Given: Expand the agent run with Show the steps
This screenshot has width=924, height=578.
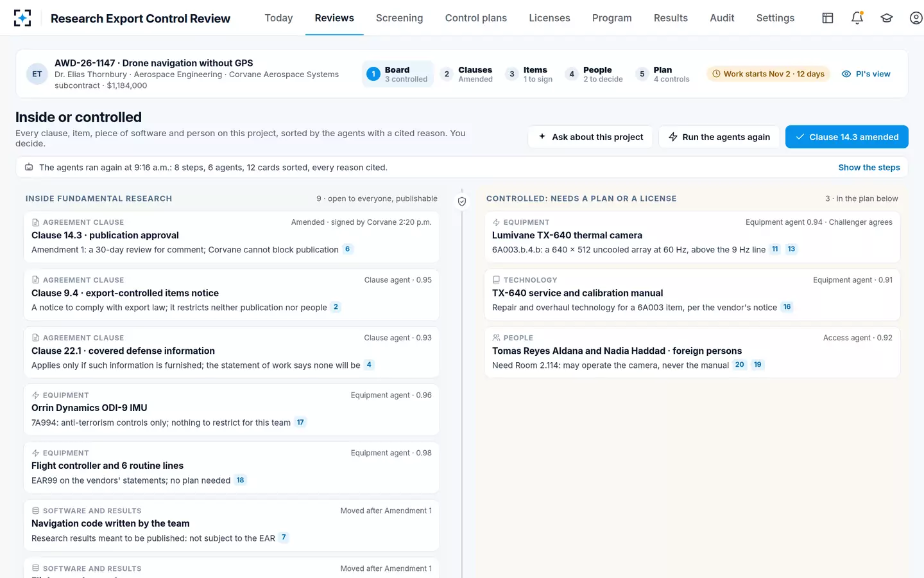Looking at the screenshot, I should [x=869, y=168].
